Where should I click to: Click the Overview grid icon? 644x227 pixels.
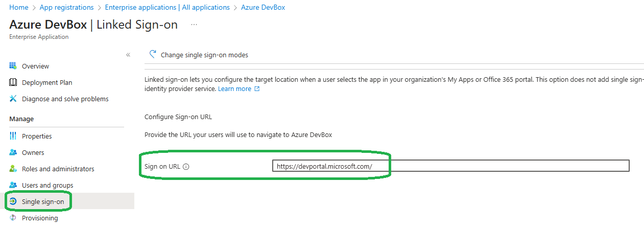(13, 66)
